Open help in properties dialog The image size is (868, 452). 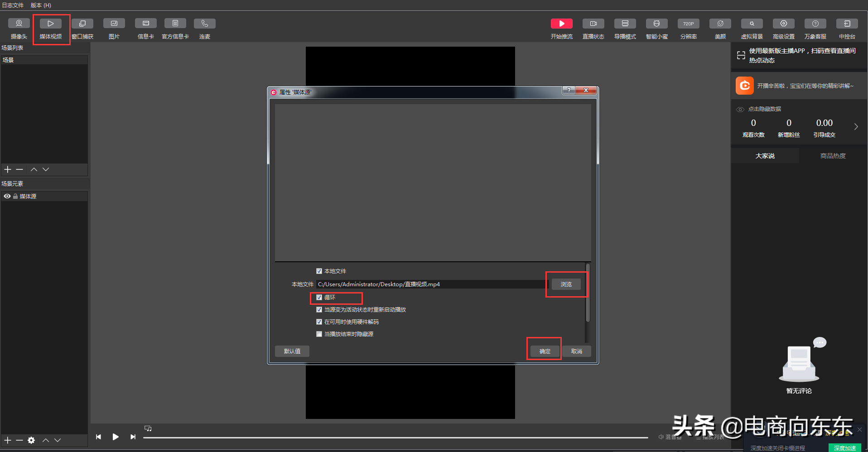click(569, 90)
